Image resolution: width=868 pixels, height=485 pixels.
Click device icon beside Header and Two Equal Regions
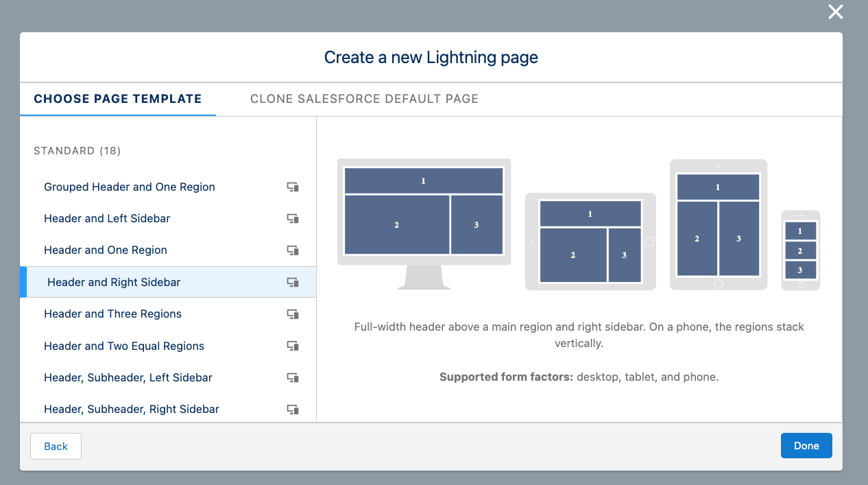point(293,346)
